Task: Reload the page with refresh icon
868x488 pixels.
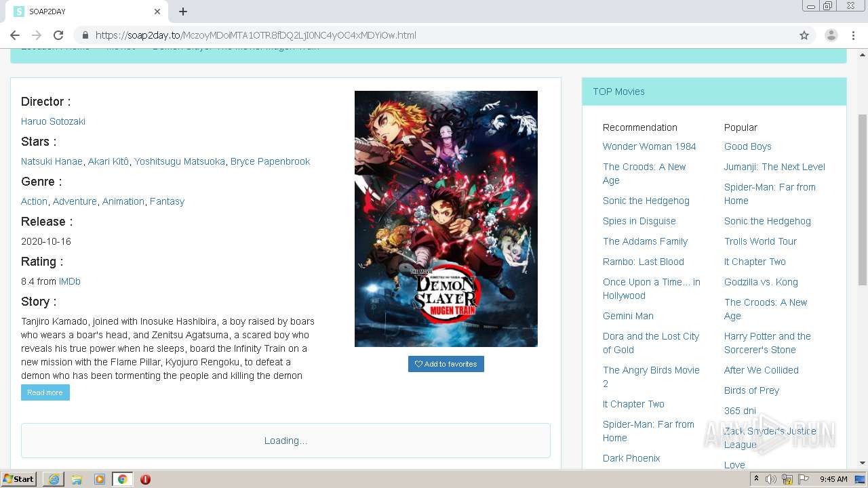Action: (58, 35)
